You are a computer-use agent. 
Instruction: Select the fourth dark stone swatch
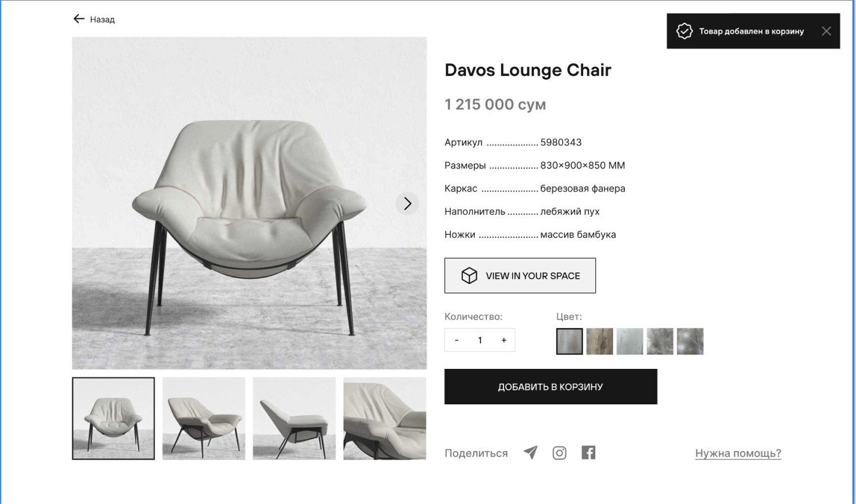tap(660, 341)
